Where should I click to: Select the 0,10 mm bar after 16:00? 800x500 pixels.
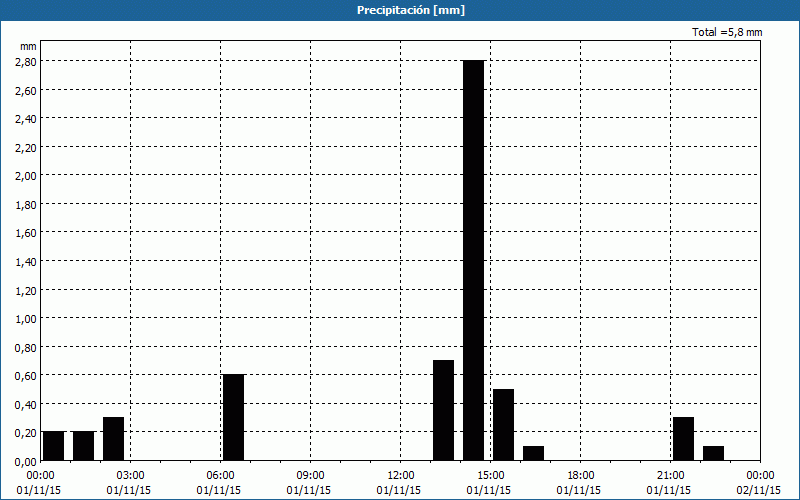(x=534, y=453)
